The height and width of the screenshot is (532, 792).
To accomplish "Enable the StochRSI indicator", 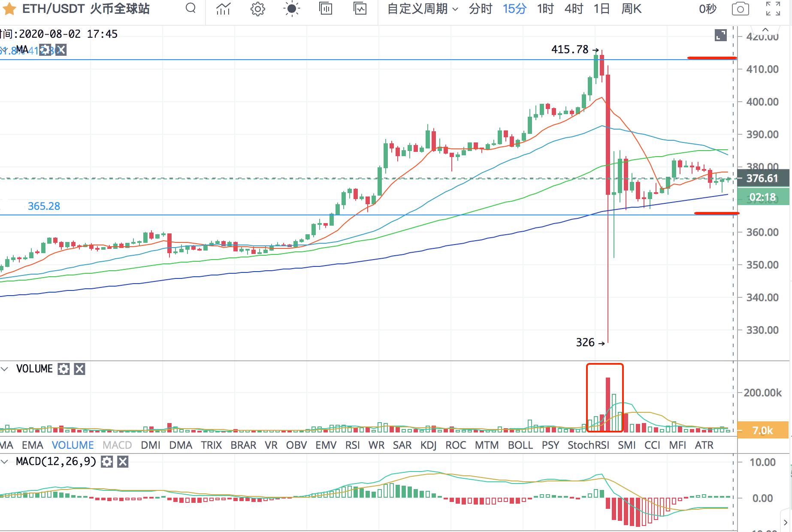I will tap(589, 445).
